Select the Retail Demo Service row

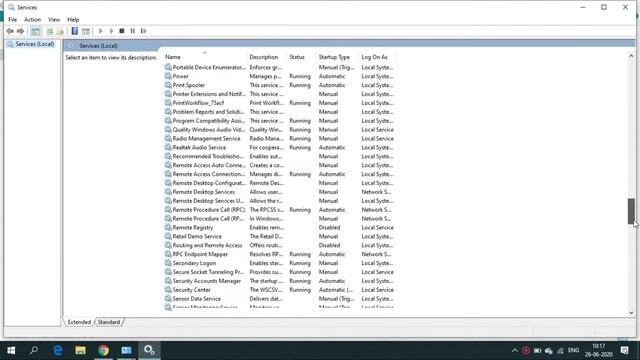(280, 236)
